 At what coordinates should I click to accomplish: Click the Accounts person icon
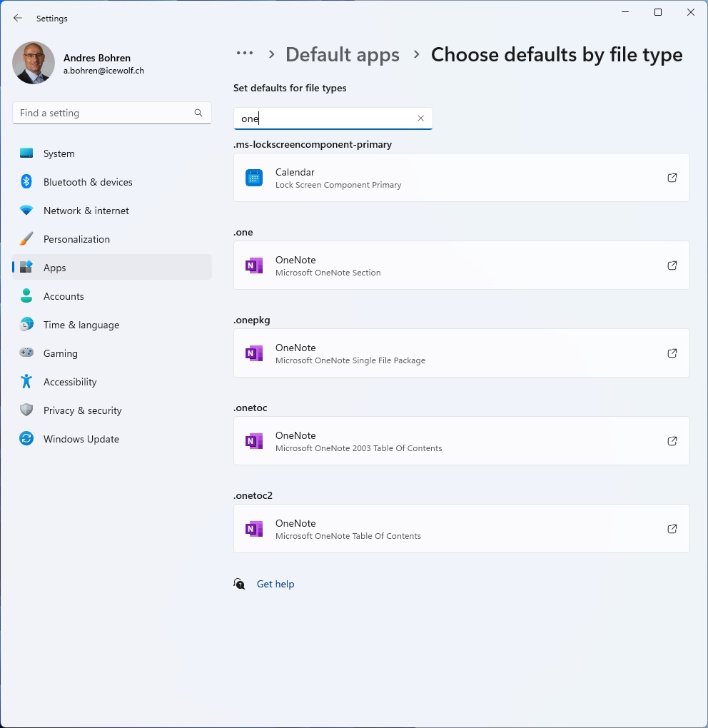[26, 295]
